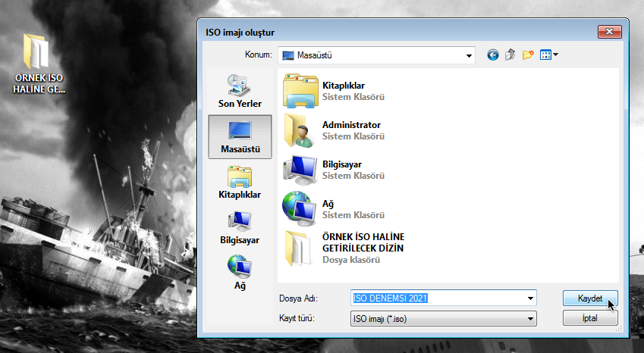Go up one folder level
The image size is (644, 353).
point(510,55)
